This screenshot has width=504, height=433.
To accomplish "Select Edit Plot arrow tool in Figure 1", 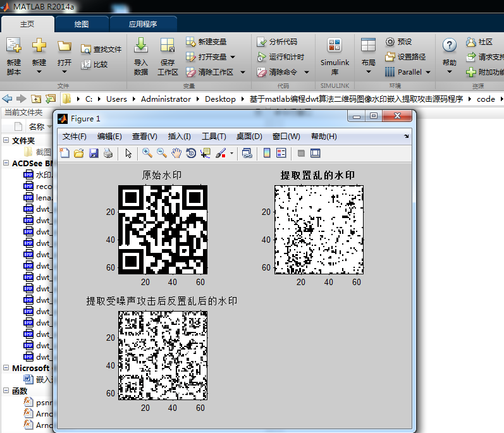I will [128, 153].
